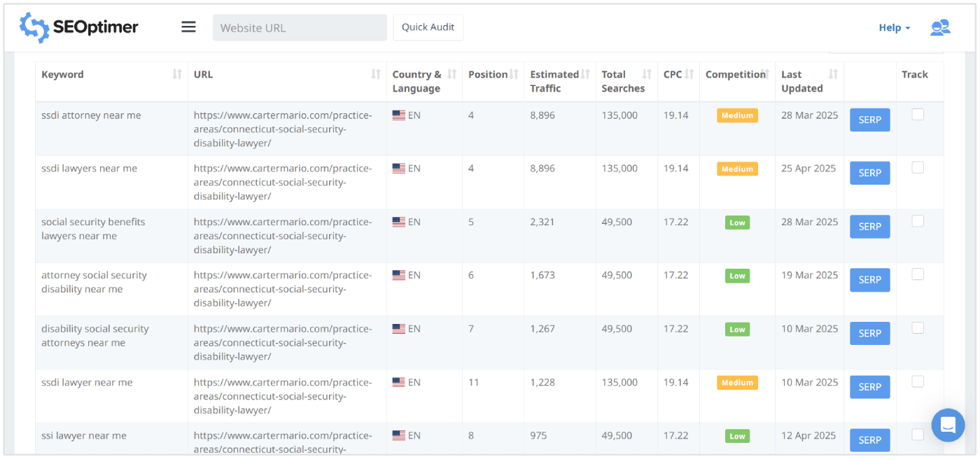The height and width of the screenshot is (459, 980).
Task: Tick Track checkbox for ssdi attorney near me
Action: point(918,115)
